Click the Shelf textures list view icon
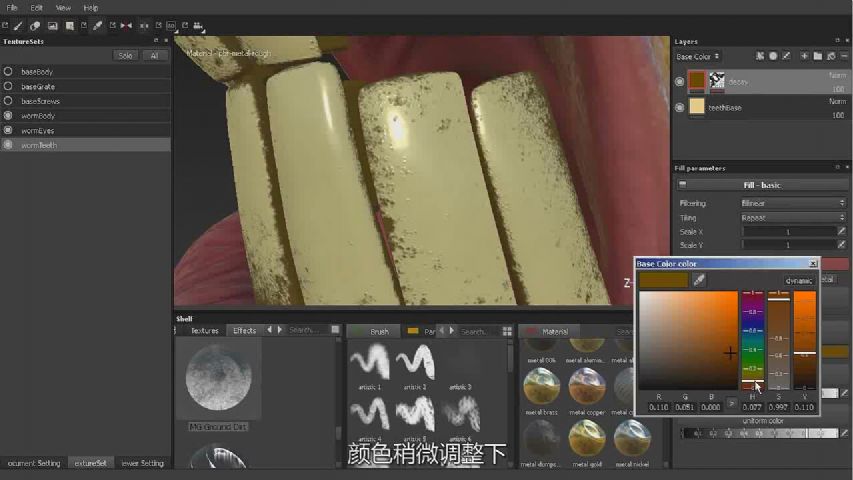 pos(335,330)
